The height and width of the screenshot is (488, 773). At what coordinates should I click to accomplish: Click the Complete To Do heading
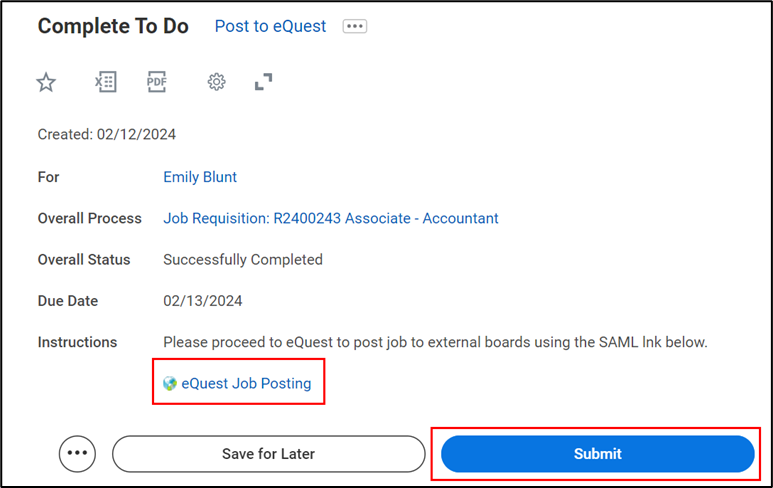coord(113,27)
